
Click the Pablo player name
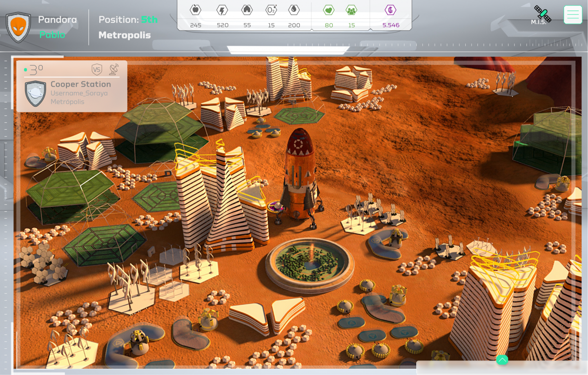pyautogui.click(x=52, y=35)
